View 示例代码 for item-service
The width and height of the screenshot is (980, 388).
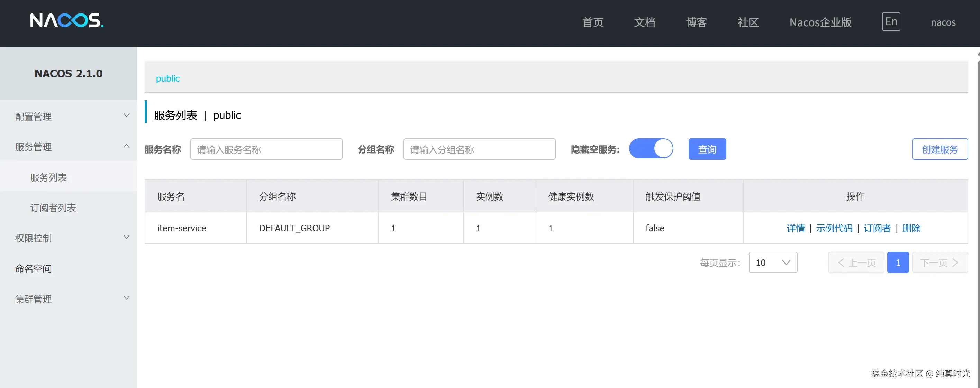[834, 228]
